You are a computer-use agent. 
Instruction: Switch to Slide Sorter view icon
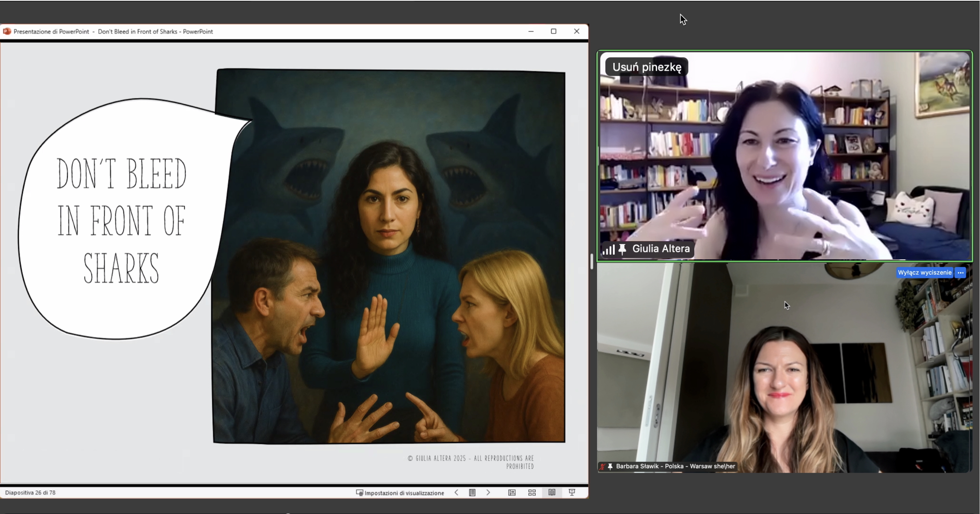coord(532,493)
